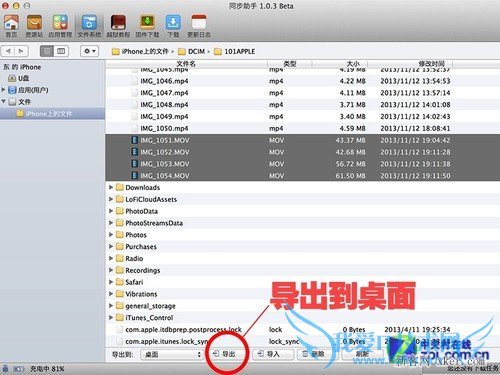Click the IMG_1052.MOV video file icon
Screen dimensions: 500x375
click(x=135, y=152)
